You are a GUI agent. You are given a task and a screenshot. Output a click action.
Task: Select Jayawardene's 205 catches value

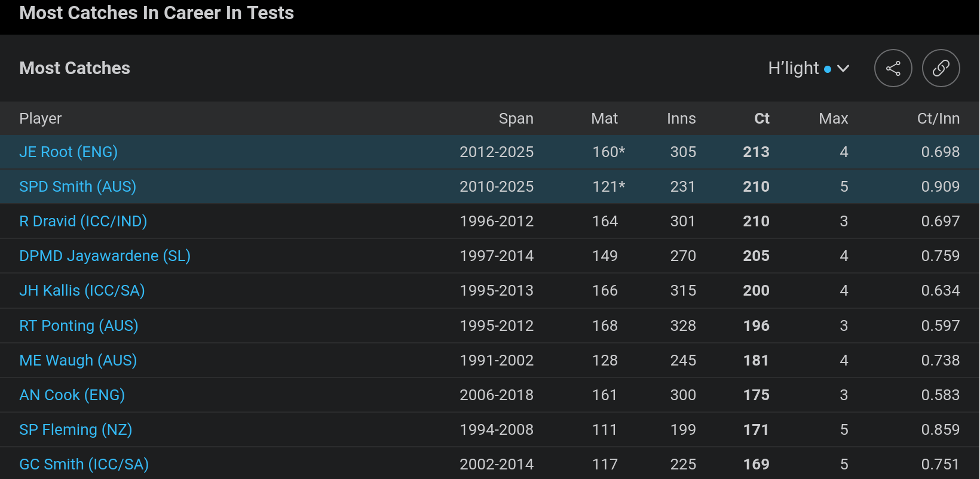pos(756,256)
